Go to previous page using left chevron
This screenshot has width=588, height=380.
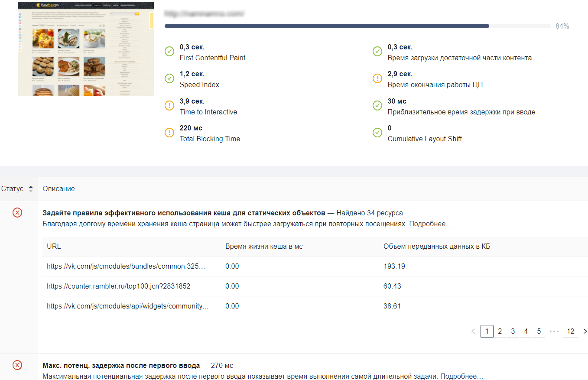pos(473,331)
